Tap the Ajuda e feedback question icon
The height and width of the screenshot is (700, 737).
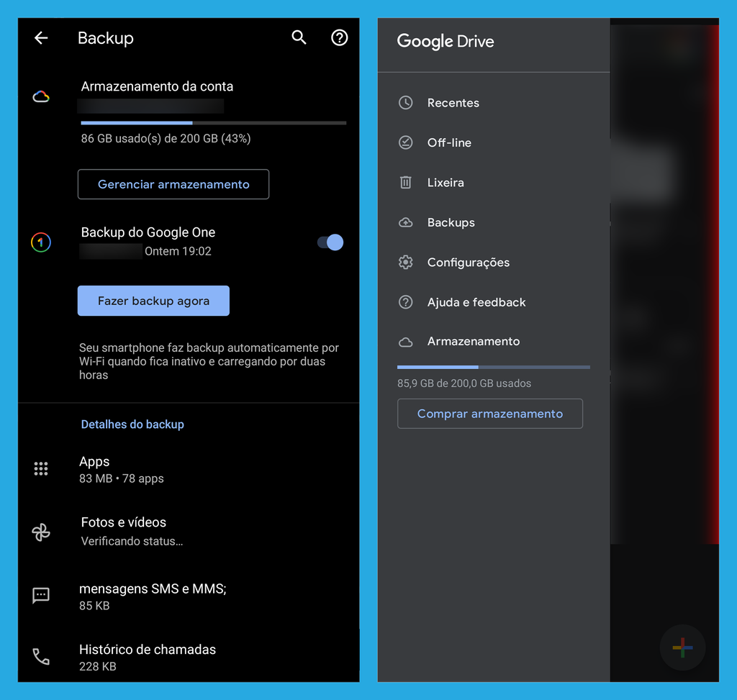tap(406, 302)
